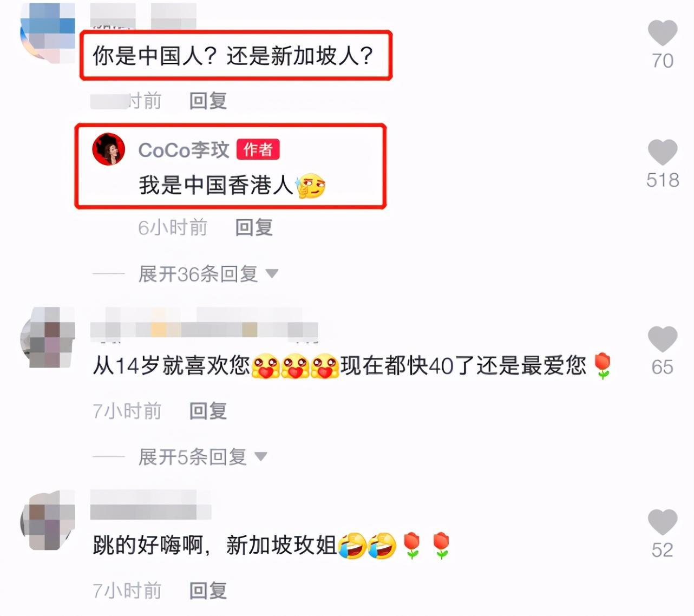Expand 展开5条回复 replies
694x616 pixels.
tap(192, 457)
